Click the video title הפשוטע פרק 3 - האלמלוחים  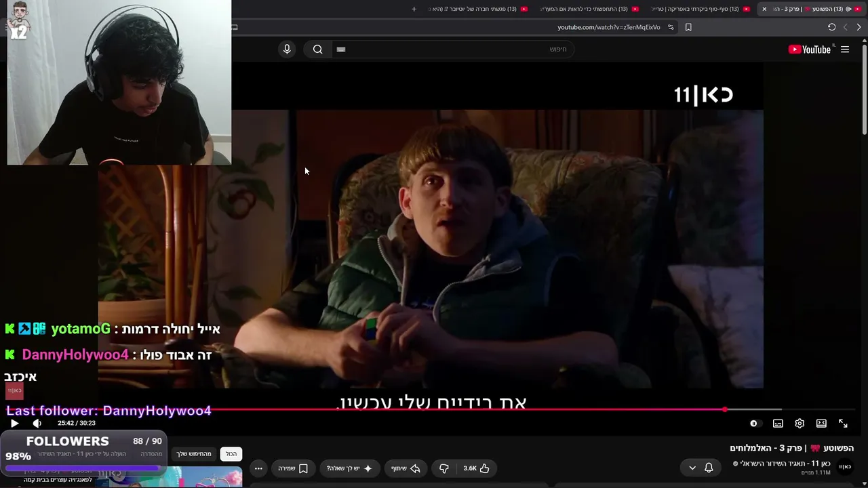[791, 448]
